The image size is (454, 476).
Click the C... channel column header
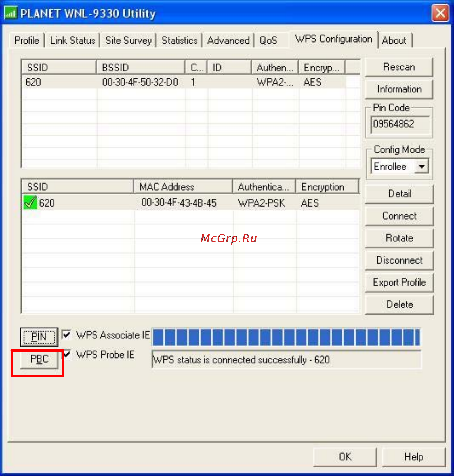pos(196,68)
